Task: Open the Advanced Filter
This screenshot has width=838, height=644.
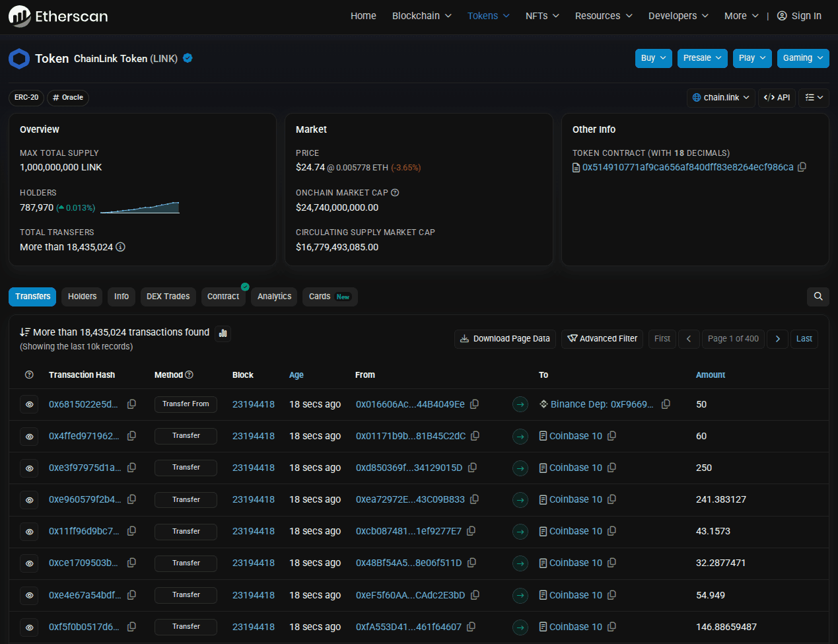Action: [x=602, y=339]
